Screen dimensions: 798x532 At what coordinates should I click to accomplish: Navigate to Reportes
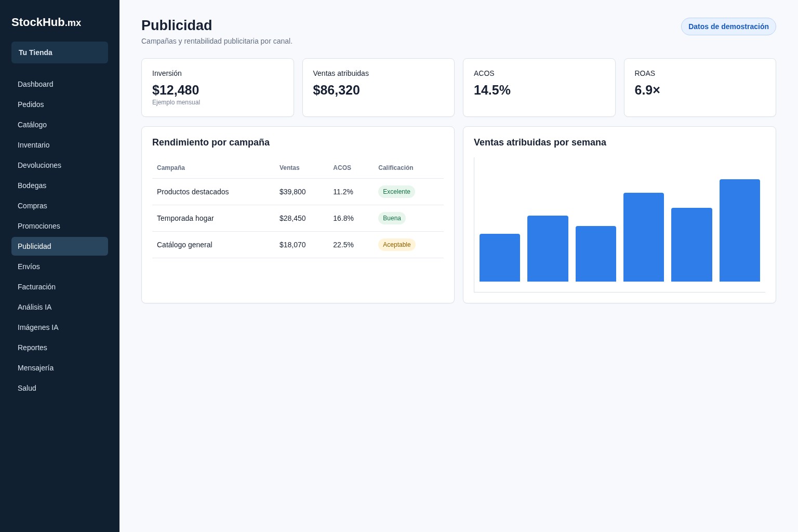pos(60,348)
